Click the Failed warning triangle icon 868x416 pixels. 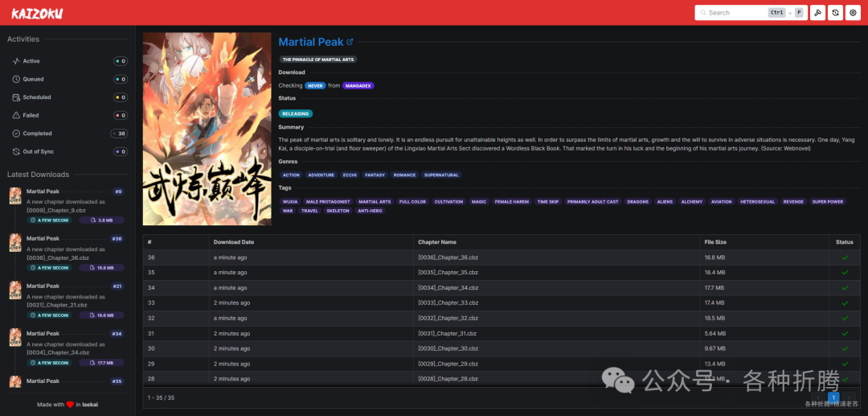(17, 115)
